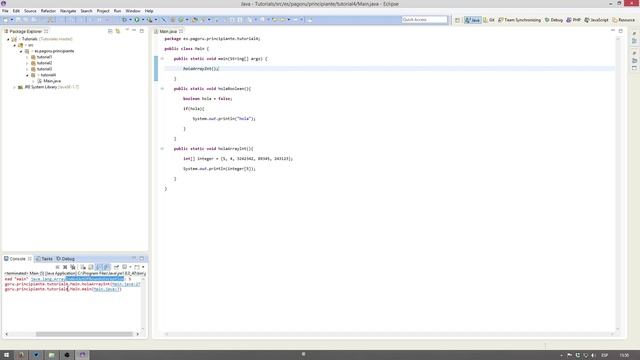The width and height of the screenshot is (640, 360).
Task: Open the Windows Start button
Action: pos(7,355)
